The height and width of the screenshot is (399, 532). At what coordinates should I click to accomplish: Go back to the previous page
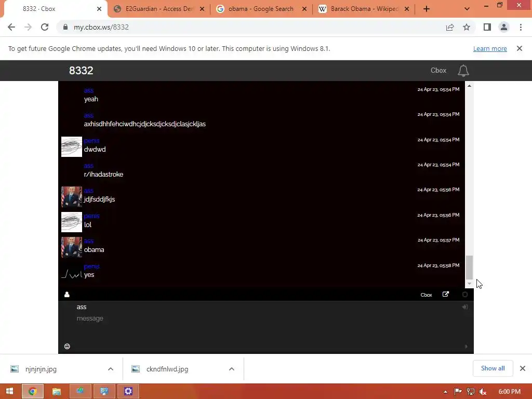click(11, 27)
